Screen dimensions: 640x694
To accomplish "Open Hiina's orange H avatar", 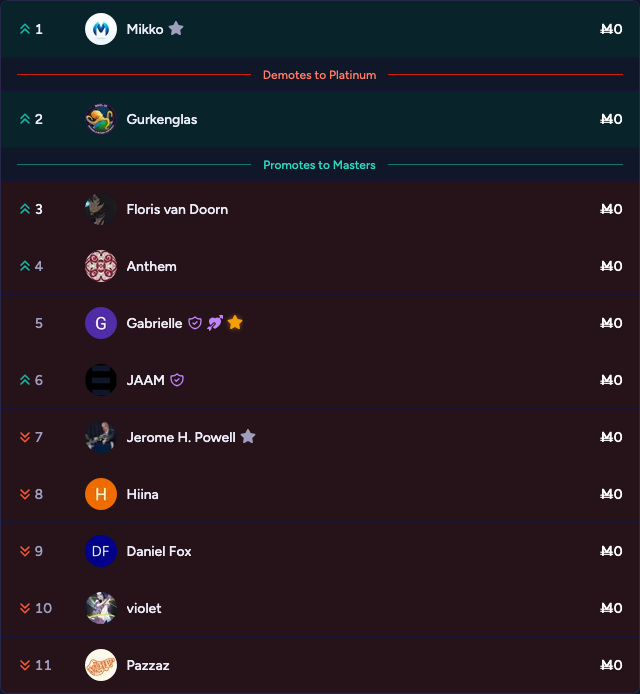I will pyautogui.click(x=101, y=494).
